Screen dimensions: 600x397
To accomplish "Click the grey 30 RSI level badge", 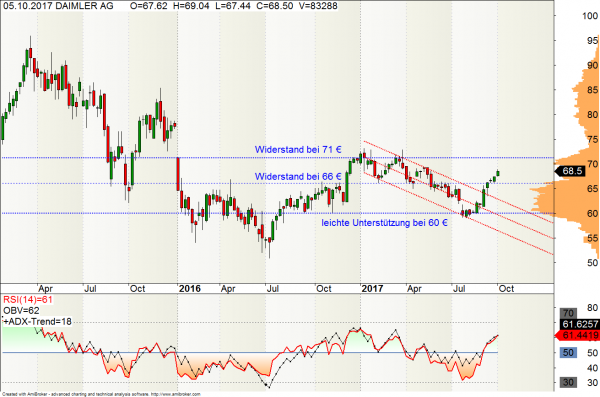I will click(568, 382).
